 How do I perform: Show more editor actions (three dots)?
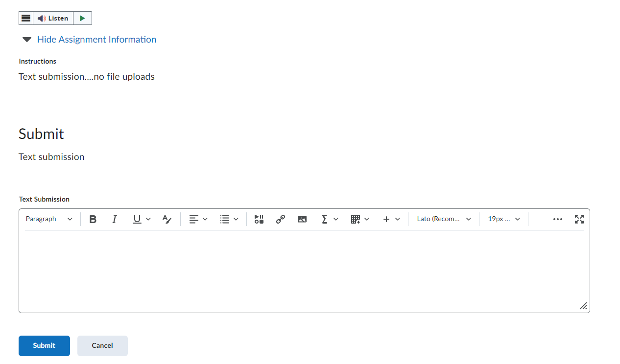tap(558, 219)
